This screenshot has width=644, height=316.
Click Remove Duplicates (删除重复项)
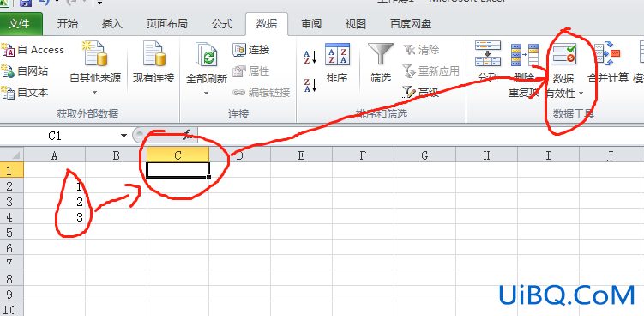[525, 70]
